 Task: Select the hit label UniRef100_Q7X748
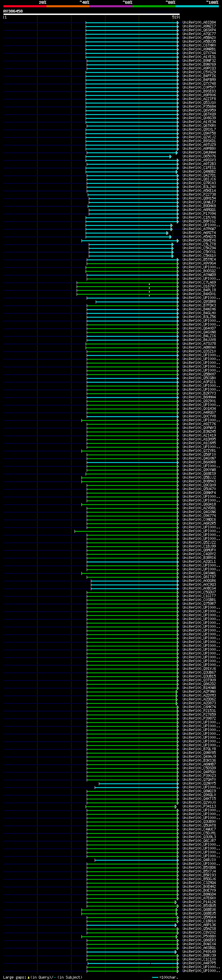(x=199, y=84)
